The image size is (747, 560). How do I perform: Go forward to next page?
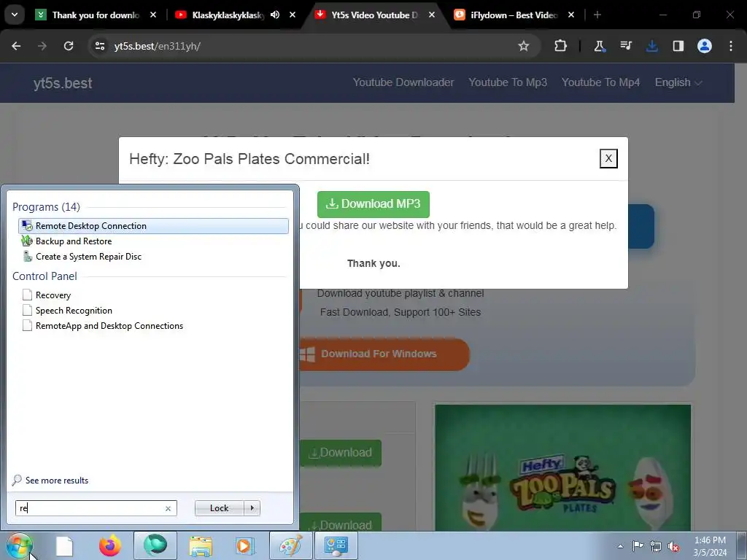pyautogui.click(x=42, y=46)
